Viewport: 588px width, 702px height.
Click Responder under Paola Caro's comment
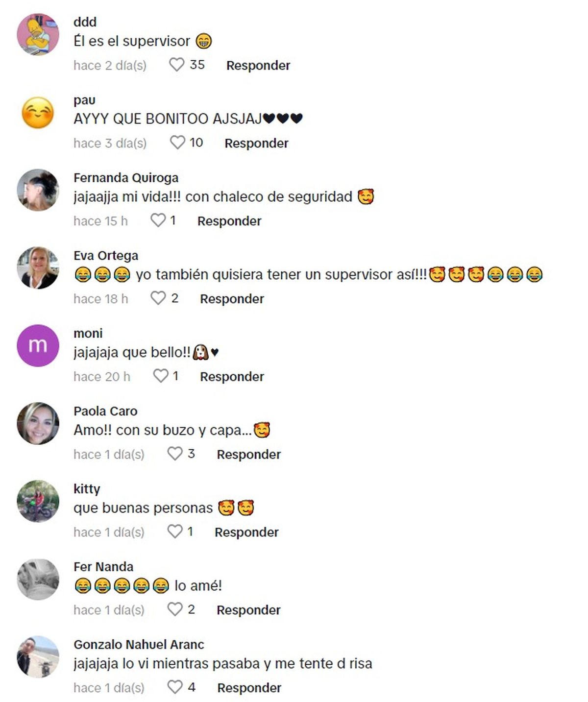pyautogui.click(x=249, y=455)
